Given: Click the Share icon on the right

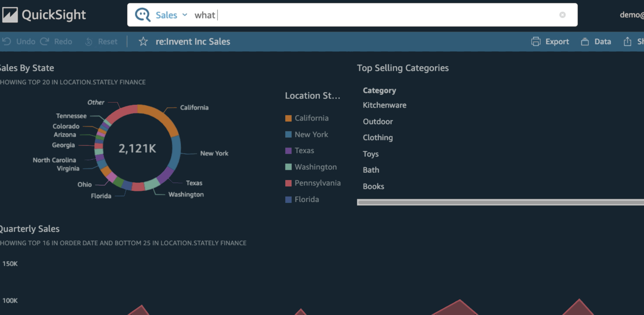Looking at the screenshot, I should (628, 42).
